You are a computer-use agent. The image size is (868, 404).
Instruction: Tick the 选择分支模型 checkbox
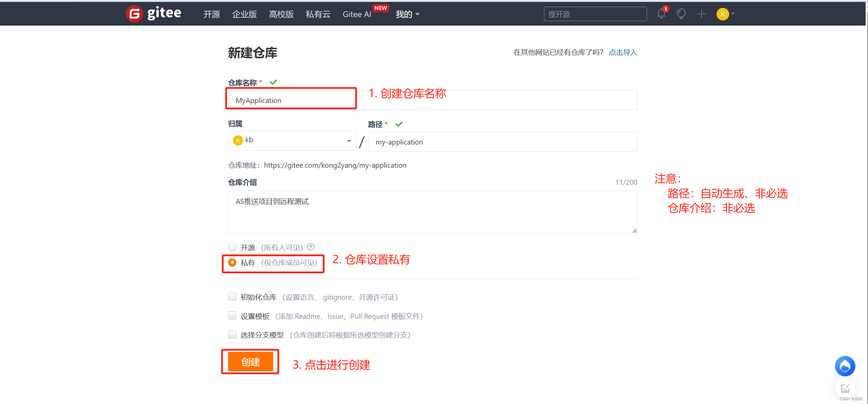pos(232,334)
